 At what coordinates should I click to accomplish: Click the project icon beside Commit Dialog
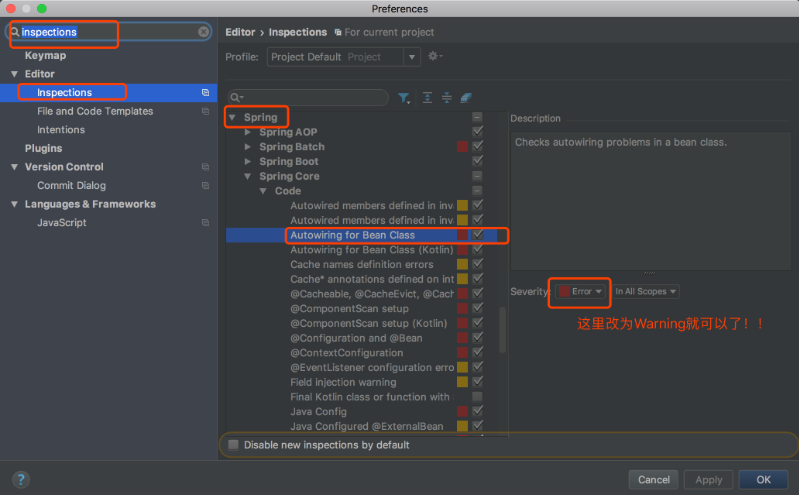[x=205, y=186]
